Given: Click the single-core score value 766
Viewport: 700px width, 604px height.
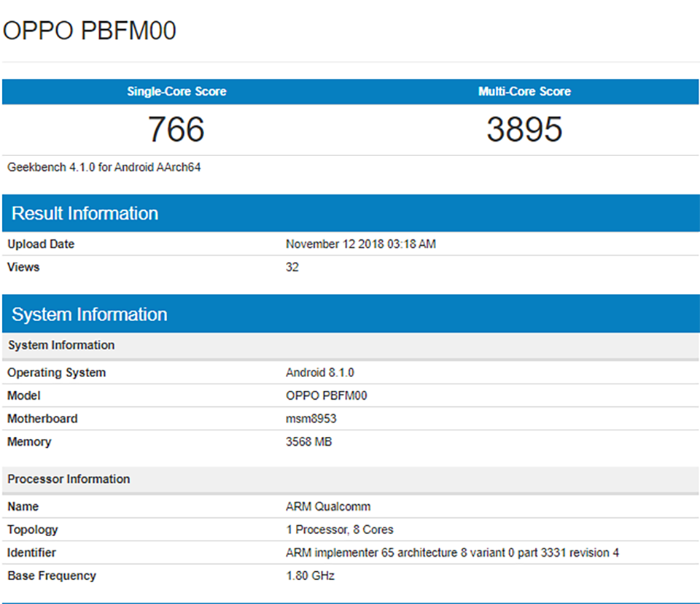Looking at the screenshot, I should tap(176, 129).
